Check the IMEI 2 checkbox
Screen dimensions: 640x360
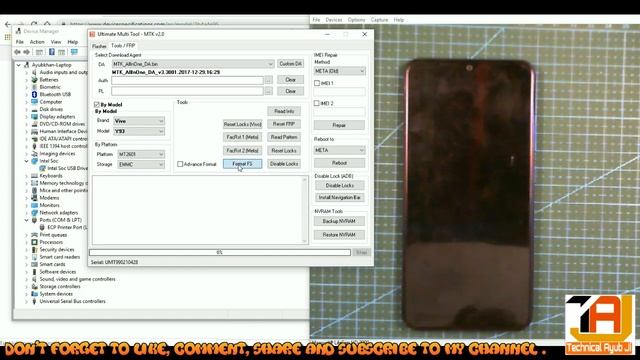click(317, 103)
